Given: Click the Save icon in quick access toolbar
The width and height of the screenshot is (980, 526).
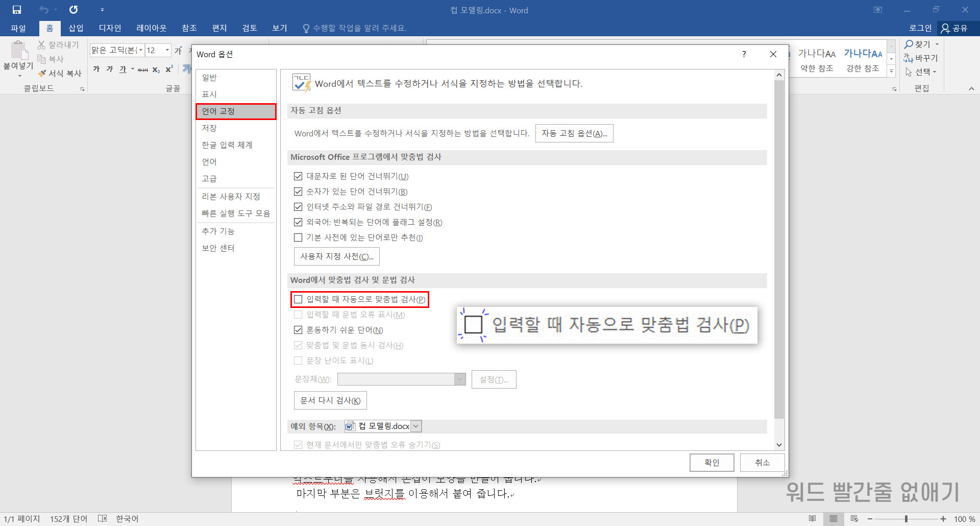Looking at the screenshot, I should point(17,10).
